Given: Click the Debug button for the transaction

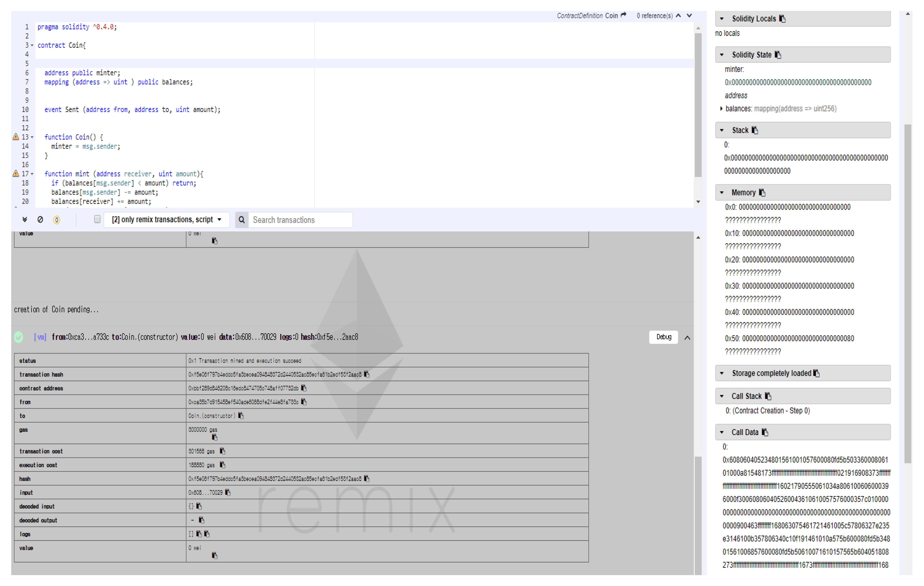Looking at the screenshot, I should coord(663,337).
